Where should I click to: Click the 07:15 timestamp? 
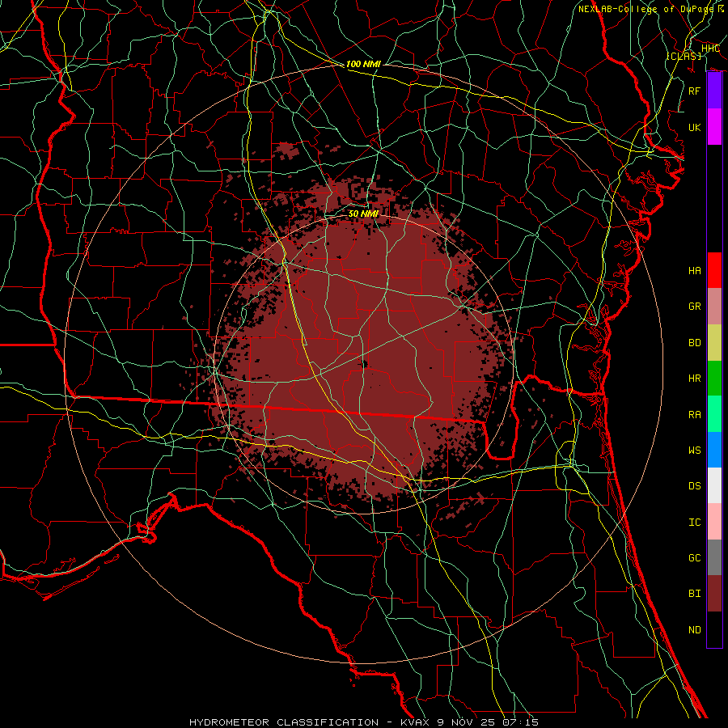pos(522,722)
